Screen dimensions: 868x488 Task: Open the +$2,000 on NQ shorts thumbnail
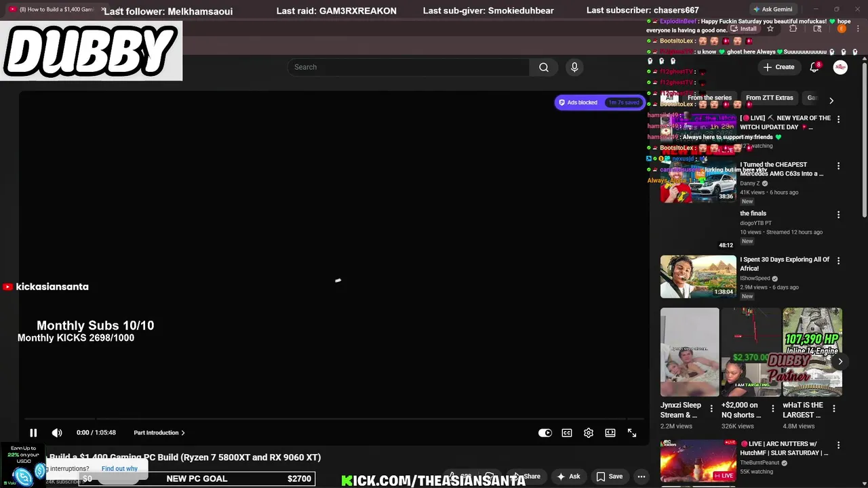point(751,352)
